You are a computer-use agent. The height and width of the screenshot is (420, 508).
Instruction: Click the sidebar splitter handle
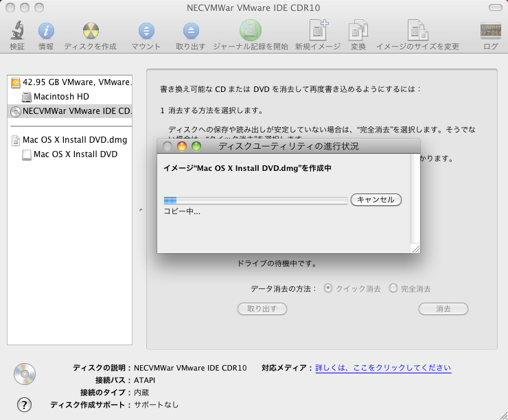pos(141,210)
